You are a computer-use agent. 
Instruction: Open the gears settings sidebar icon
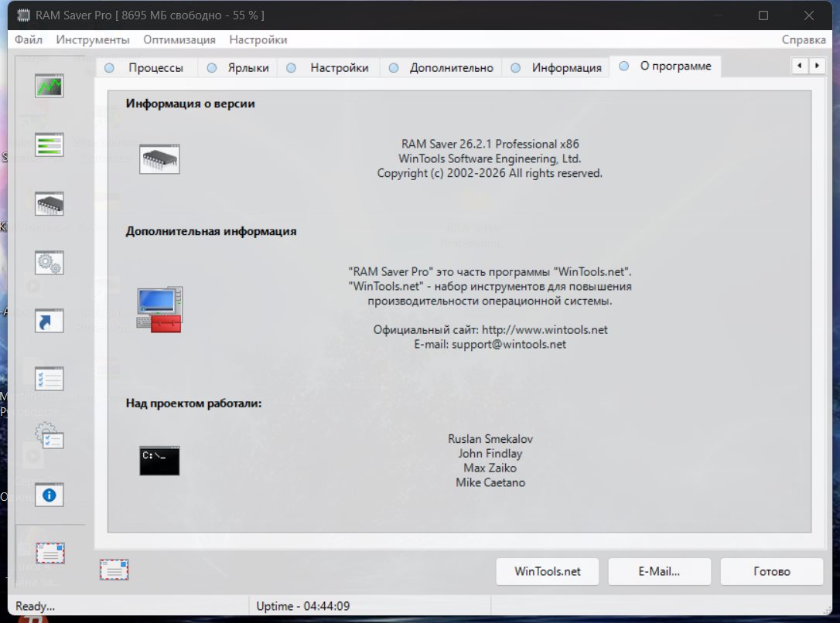coord(50,263)
